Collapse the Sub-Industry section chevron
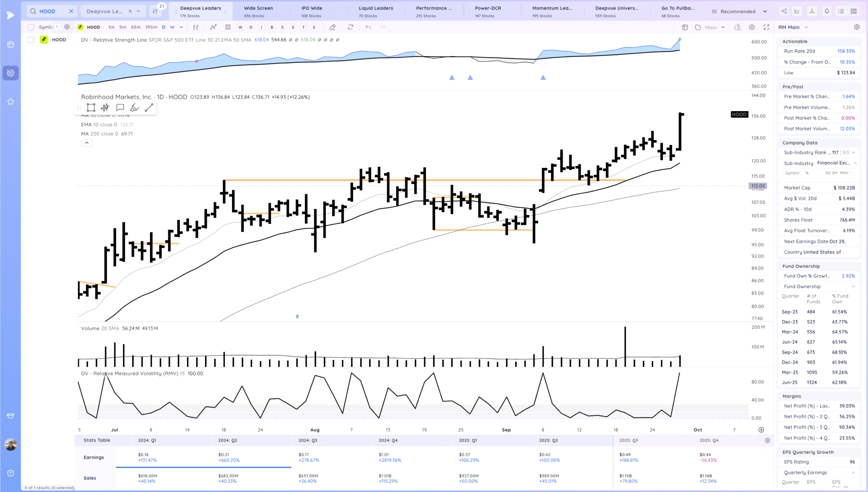The width and height of the screenshot is (868, 492). coord(855,163)
